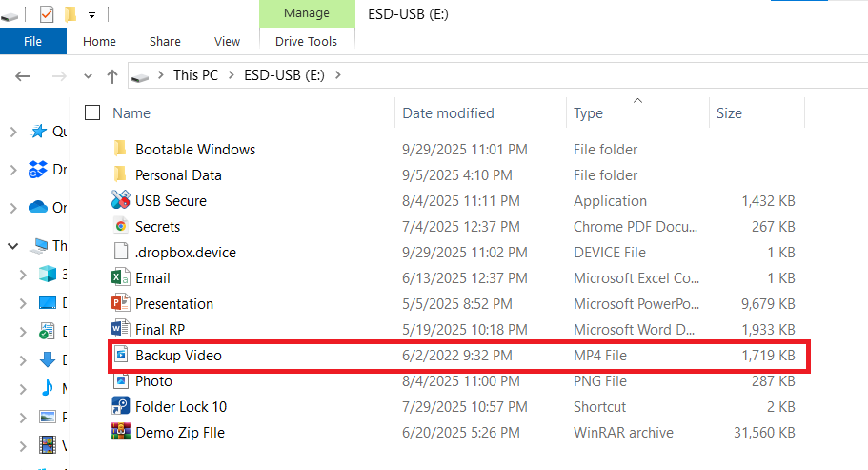Click the Videos film icon in sidebar
868x470 pixels.
coord(48,444)
